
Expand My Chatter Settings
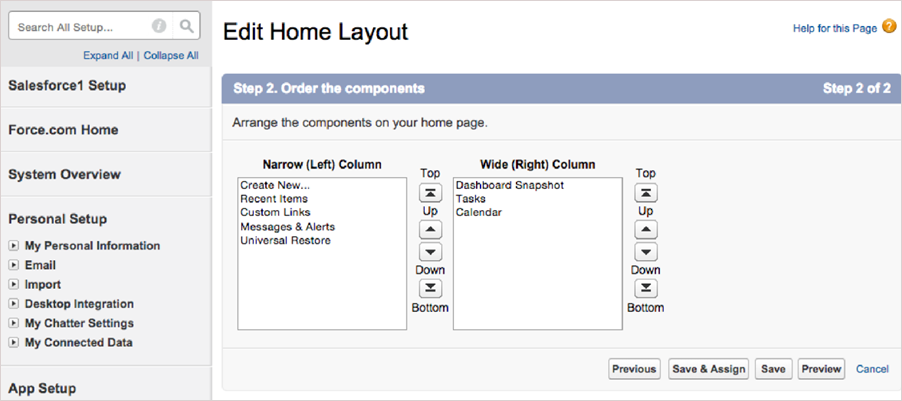click(13, 323)
